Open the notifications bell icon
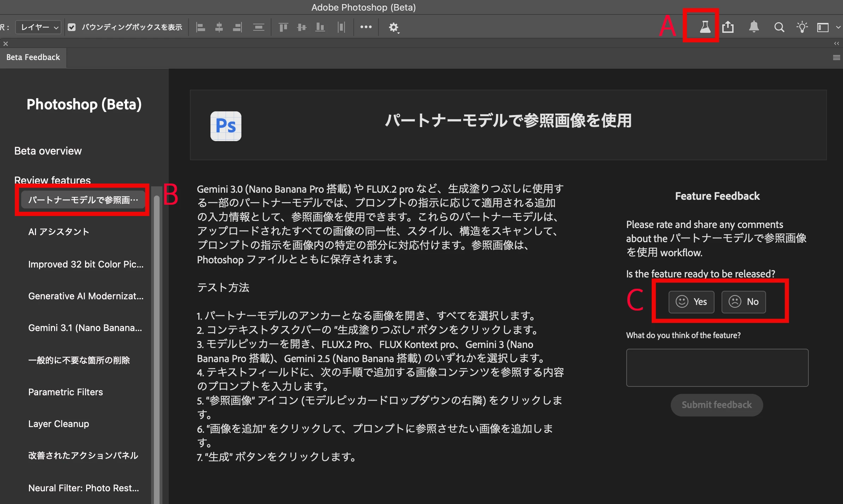 (754, 27)
